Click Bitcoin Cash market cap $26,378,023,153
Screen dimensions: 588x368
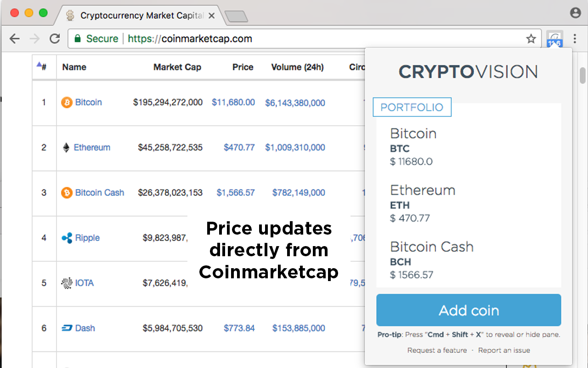pos(170,193)
